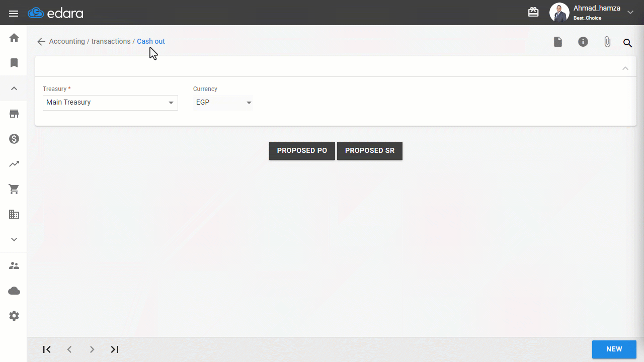Click the transactions breadcrumb

click(111, 41)
